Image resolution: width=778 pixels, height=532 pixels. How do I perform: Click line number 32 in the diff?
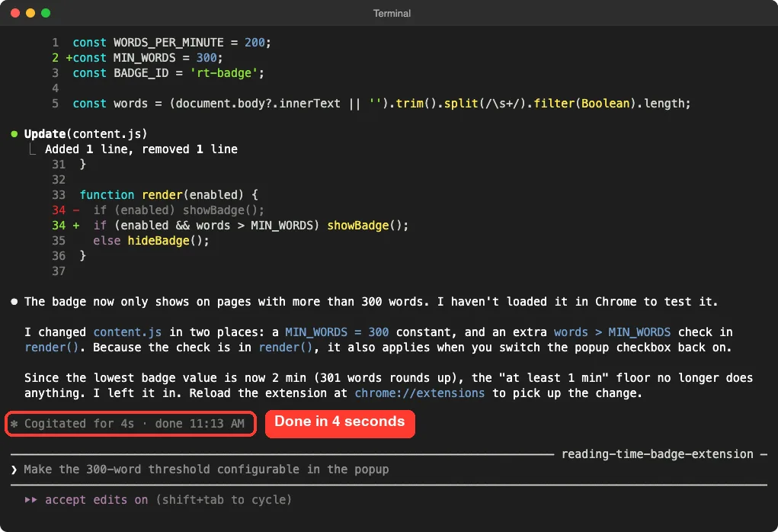click(x=59, y=180)
